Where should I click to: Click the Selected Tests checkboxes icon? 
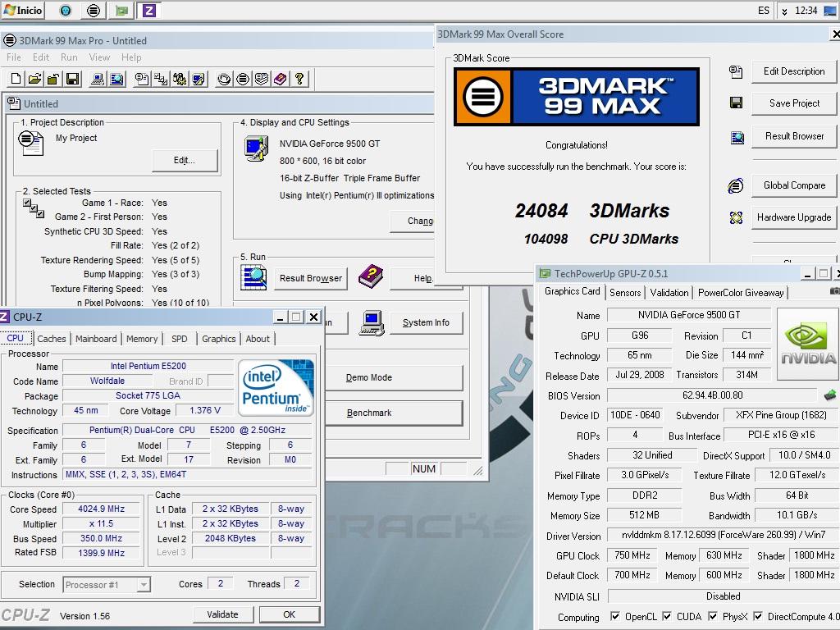click(33, 208)
